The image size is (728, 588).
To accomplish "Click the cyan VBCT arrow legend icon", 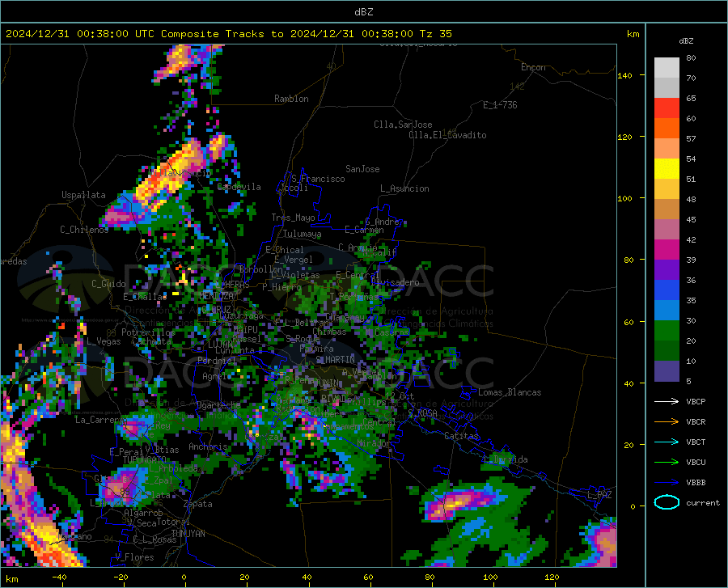I will (667, 442).
